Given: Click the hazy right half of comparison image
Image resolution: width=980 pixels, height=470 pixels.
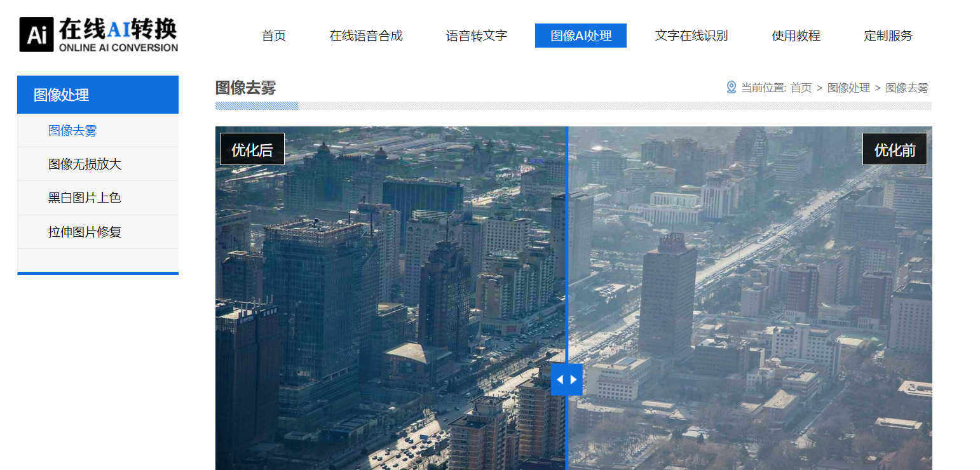Looking at the screenshot, I should [750, 298].
